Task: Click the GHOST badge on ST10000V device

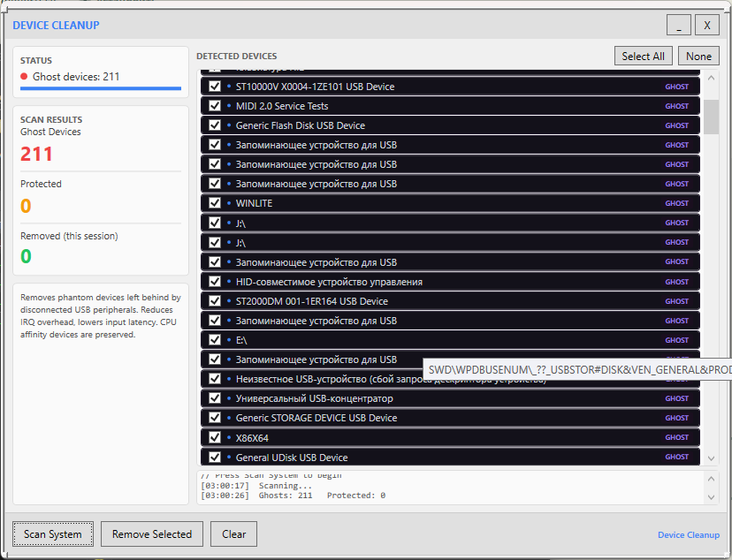Action: pos(676,87)
